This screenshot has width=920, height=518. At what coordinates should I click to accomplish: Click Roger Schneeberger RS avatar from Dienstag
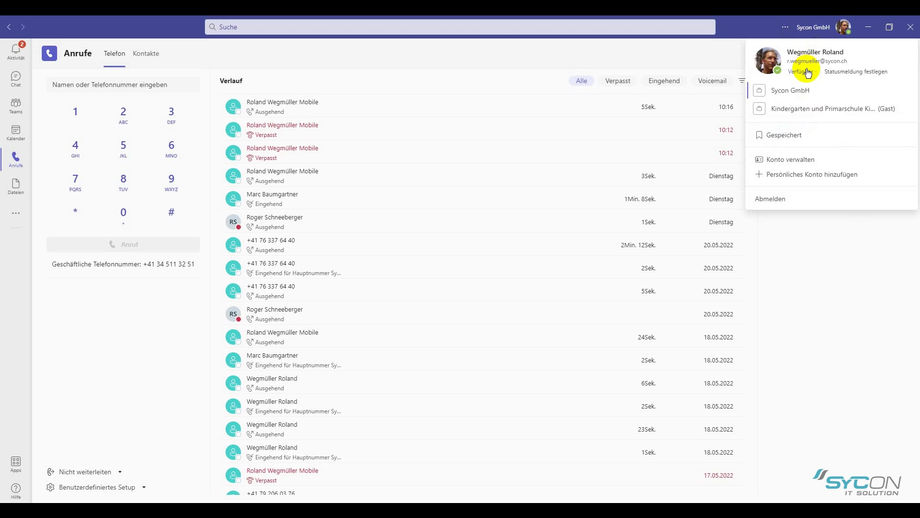pyautogui.click(x=233, y=222)
